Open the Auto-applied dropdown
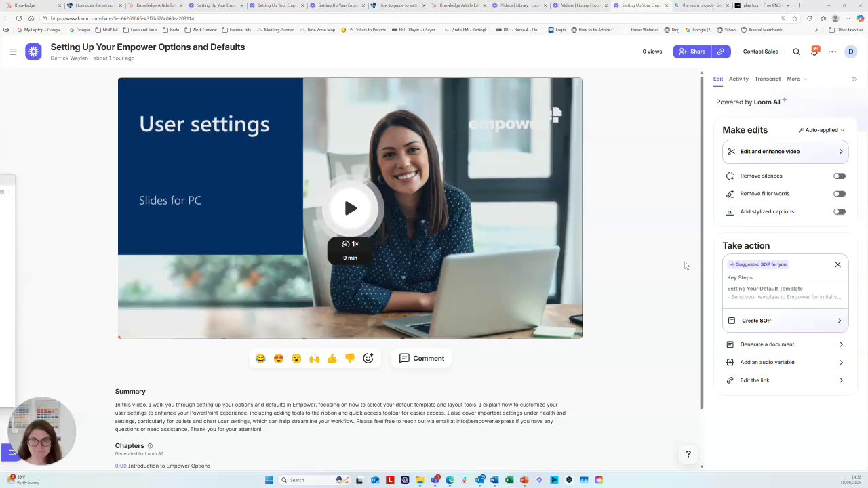868x488 pixels. pyautogui.click(x=821, y=130)
